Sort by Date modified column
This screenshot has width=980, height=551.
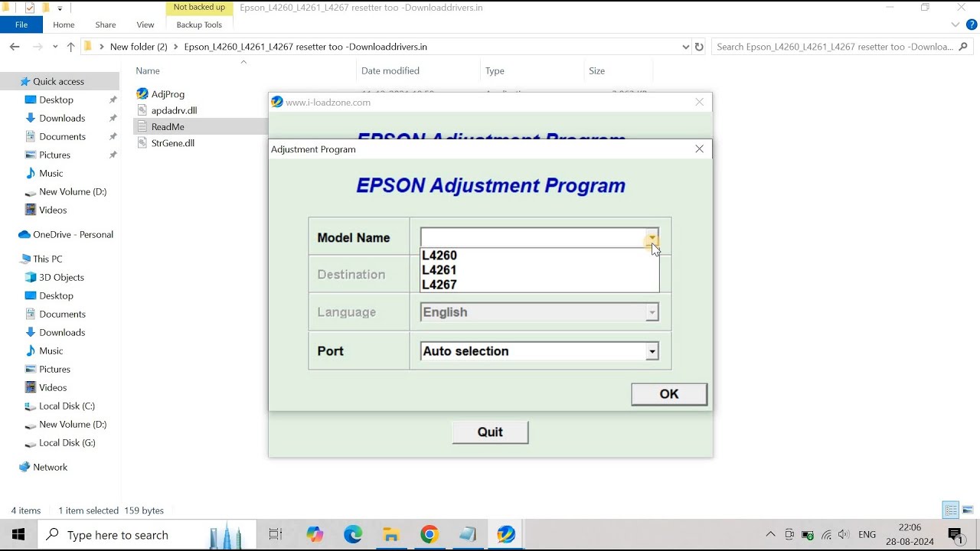tap(390, 70)
